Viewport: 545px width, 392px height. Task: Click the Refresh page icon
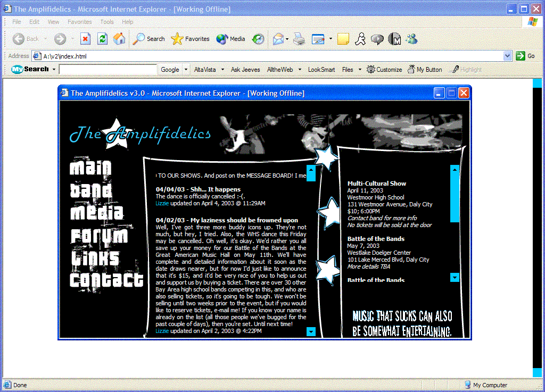(x=102, y=39)
